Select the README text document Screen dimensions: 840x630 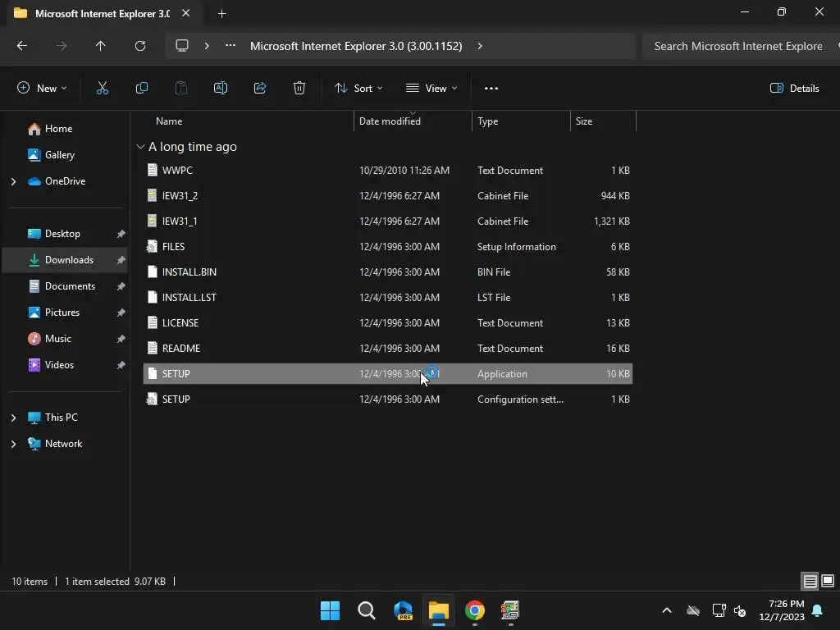(388, 348)
